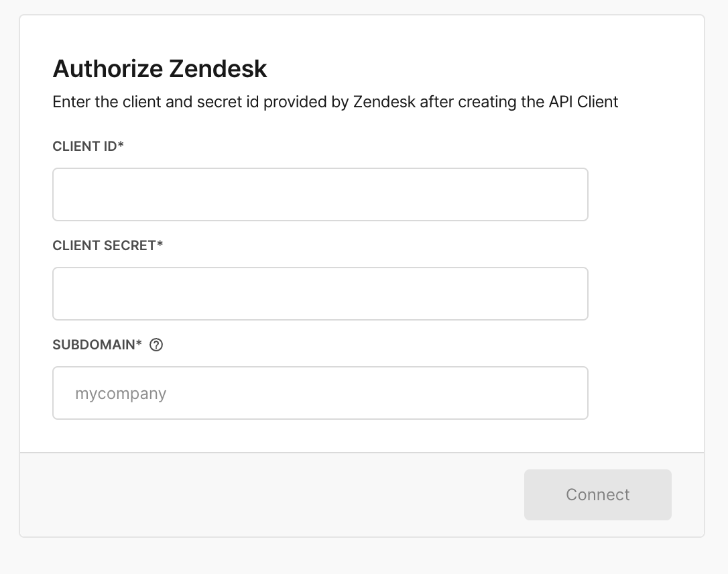Viewport: 728px width, 574px height.
Task: Click the required asterisk beside CLIENT SECRET
Action: click(160, 245)
